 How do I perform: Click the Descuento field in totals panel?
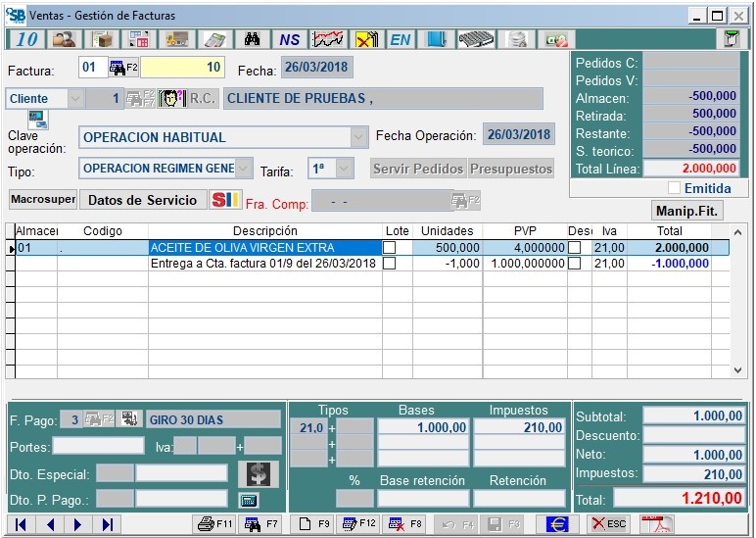pos(694,435)
